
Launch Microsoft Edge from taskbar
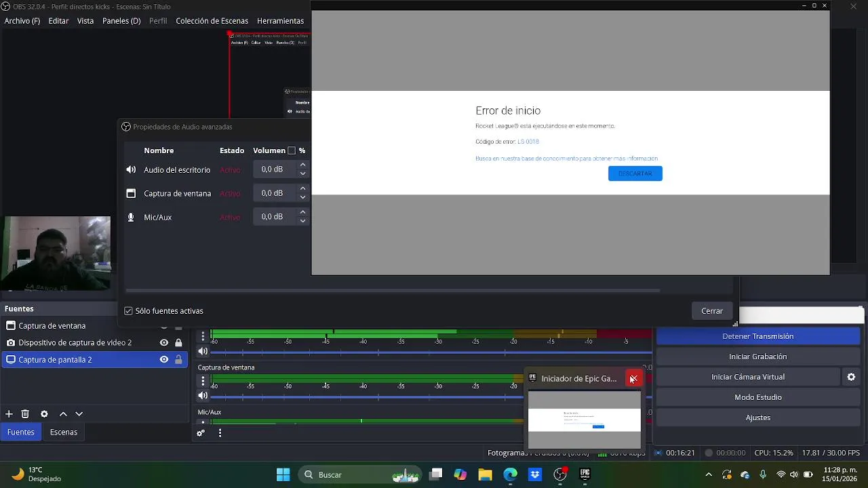[x=510, y=474]
